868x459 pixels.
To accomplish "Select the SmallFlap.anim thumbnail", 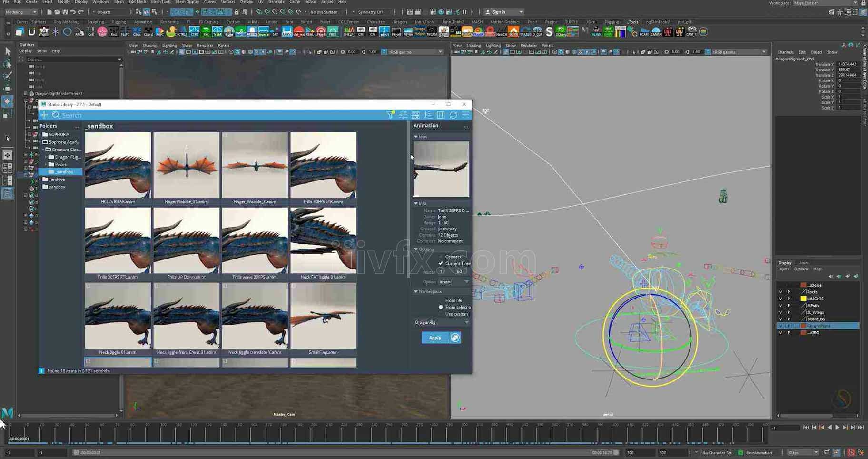I will pos(323,316).
